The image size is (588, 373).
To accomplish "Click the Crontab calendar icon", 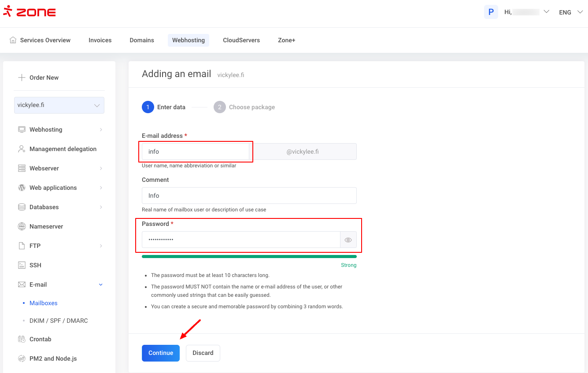I will (x=22, y=339).
